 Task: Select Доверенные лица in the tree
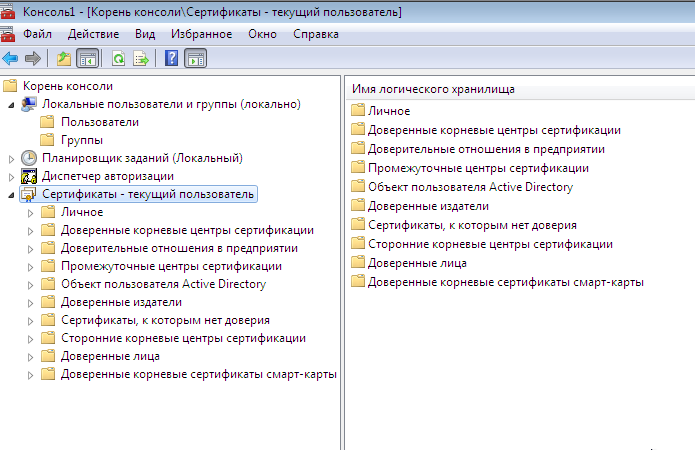tap(110, 356)
